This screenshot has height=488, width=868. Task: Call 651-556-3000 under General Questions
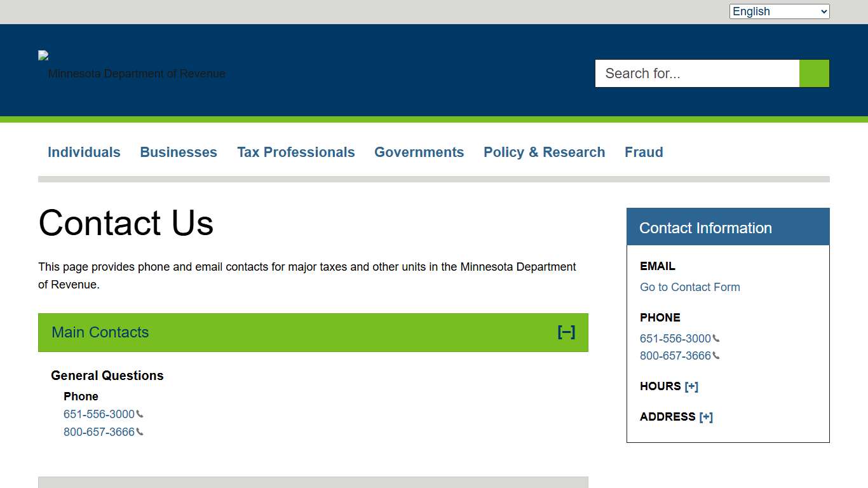[x=98, y=414]
